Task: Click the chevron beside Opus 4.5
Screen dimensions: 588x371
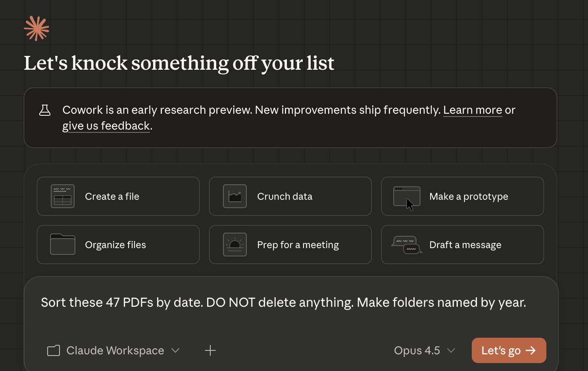Action: click(x=451, y=350)
